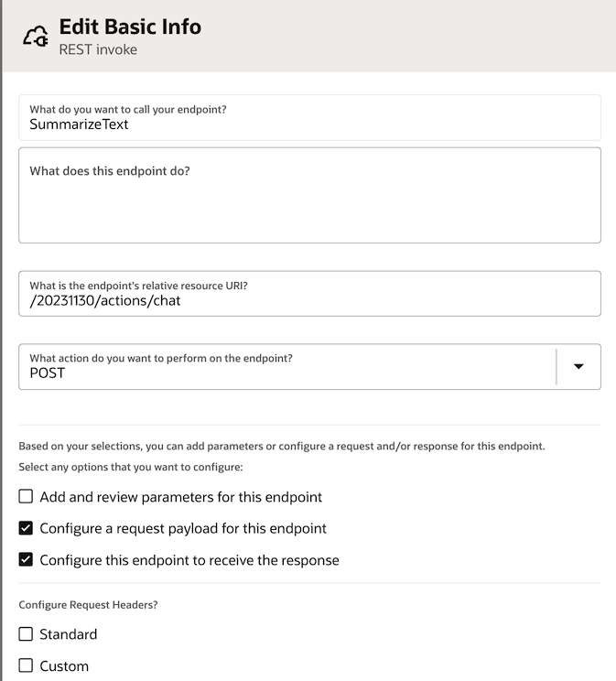The height and width of the screenshot is (681, 616).
Task: Click the REST invoke cloud plug icon
Action: pos(36,36)
